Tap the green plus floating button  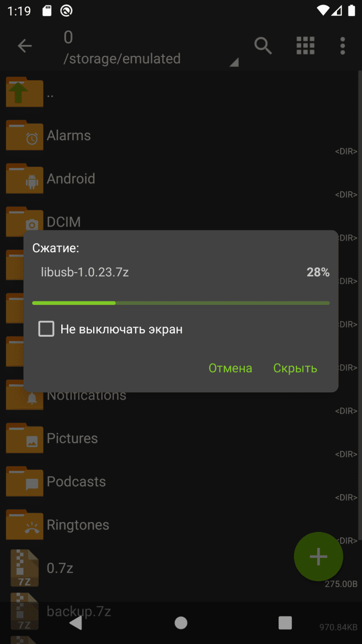point(318,557)
